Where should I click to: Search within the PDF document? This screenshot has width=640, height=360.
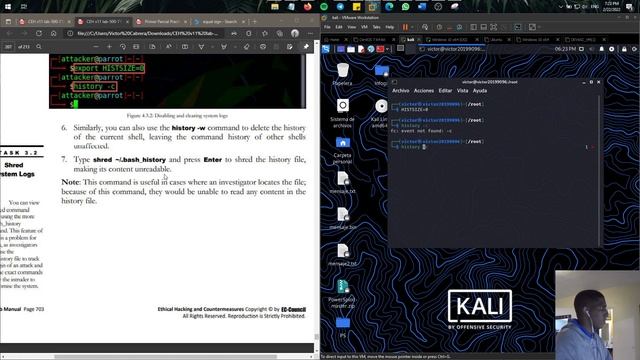coord(39,47)
